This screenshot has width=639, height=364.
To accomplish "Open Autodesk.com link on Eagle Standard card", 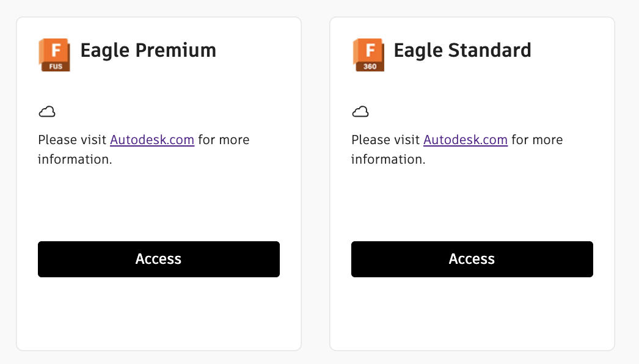I will 466,140.
